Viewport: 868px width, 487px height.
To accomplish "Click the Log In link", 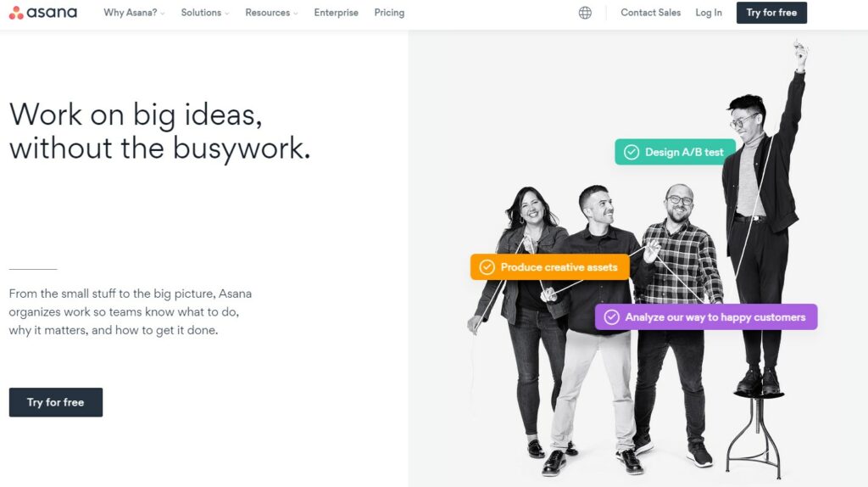I will [709, 13].
